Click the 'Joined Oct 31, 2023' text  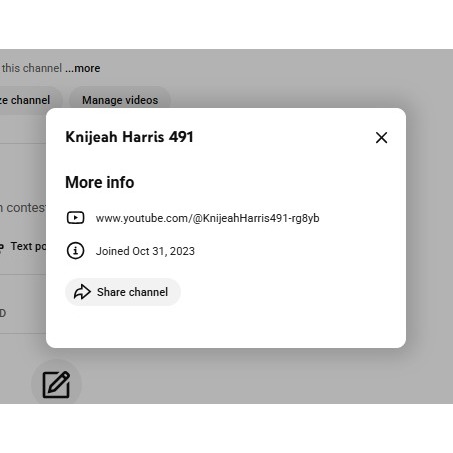(145, 251)
